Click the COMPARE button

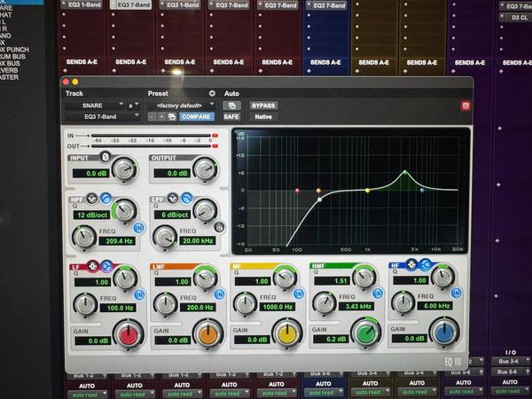point(197,116)
